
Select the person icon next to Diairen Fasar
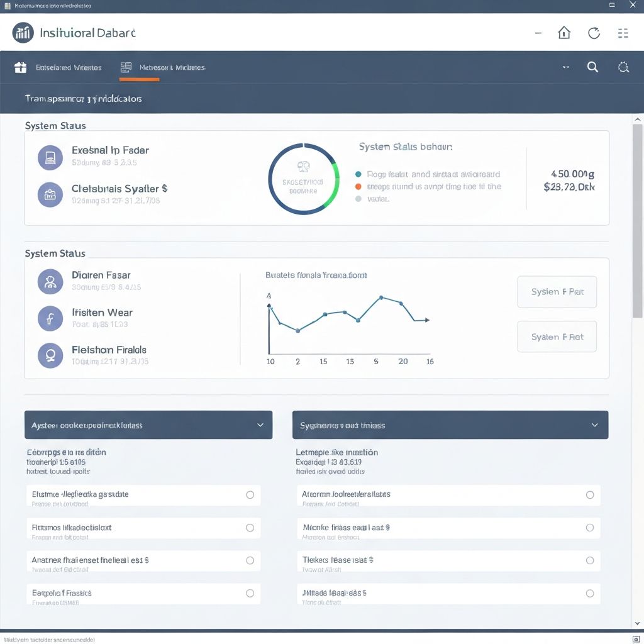pos(50,282)
